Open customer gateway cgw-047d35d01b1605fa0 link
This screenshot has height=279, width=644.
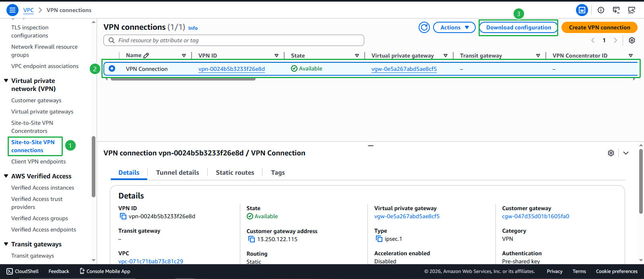[535, 216]
